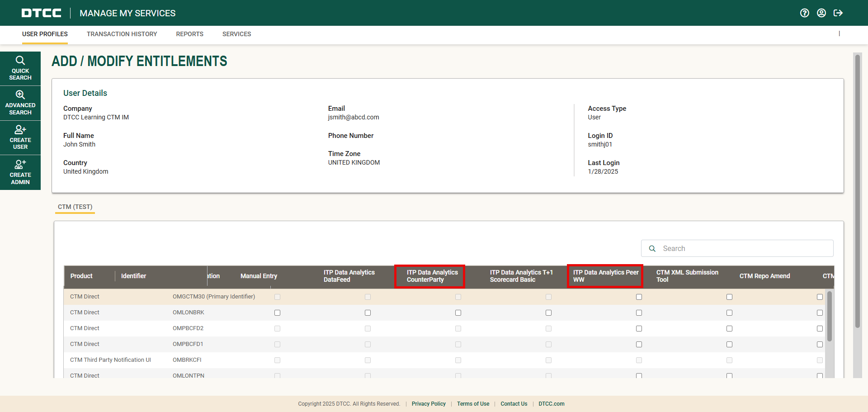Select the CTM (TEST) tab
The height and width of the screenshot is (412, 868).
[x=75, y=207]
